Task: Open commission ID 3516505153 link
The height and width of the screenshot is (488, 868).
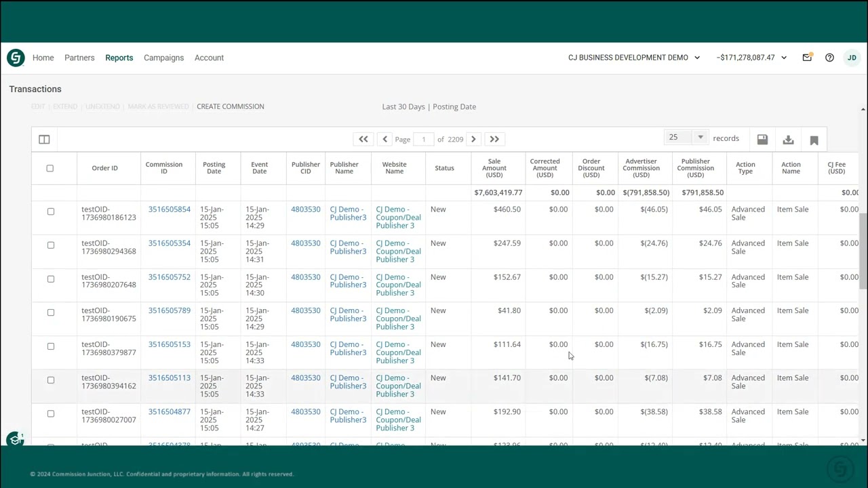Action: 170,344
